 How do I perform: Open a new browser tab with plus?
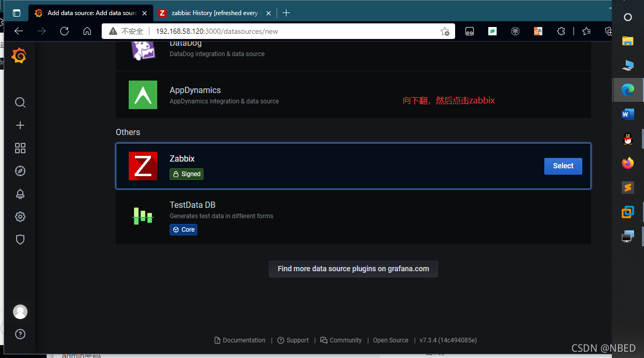pos(286,12)
